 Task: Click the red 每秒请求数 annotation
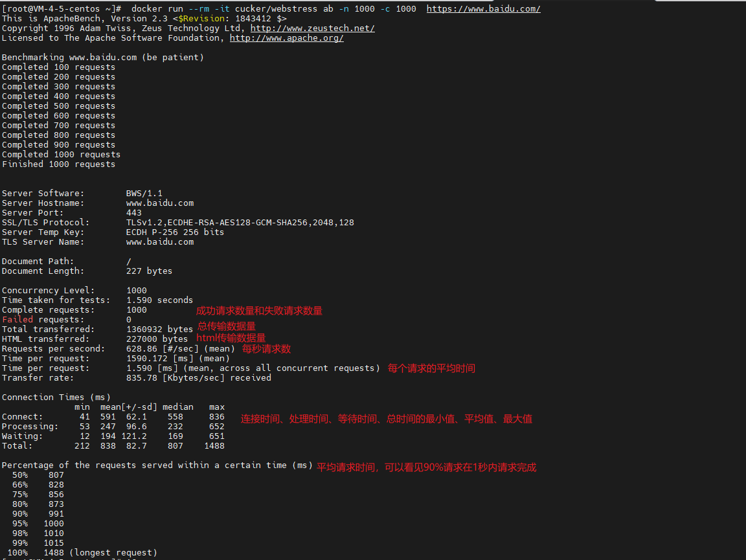coord(266,348)
